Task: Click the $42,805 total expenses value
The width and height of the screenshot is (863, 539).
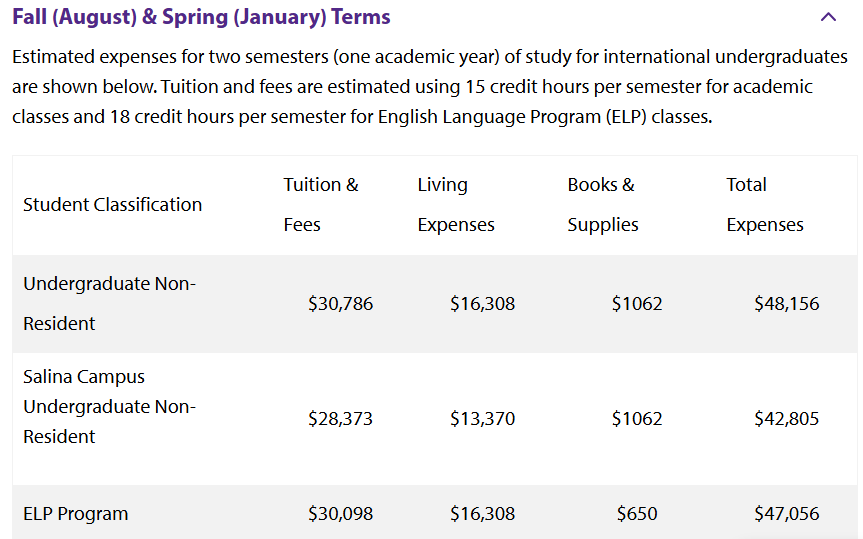Action: 786,419
